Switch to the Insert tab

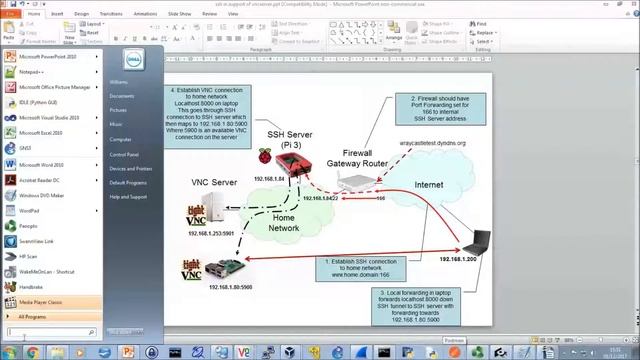point(57,14)
